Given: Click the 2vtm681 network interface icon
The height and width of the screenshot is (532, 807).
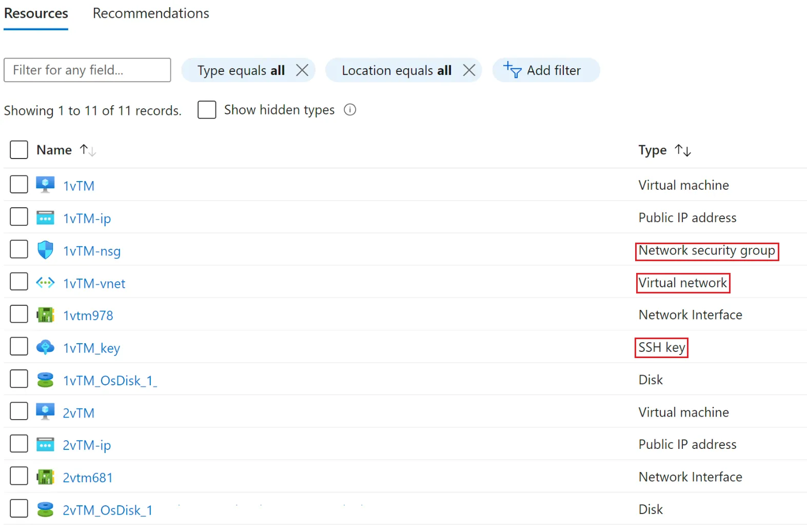Looking at the screenshot, I should (45, 477).
